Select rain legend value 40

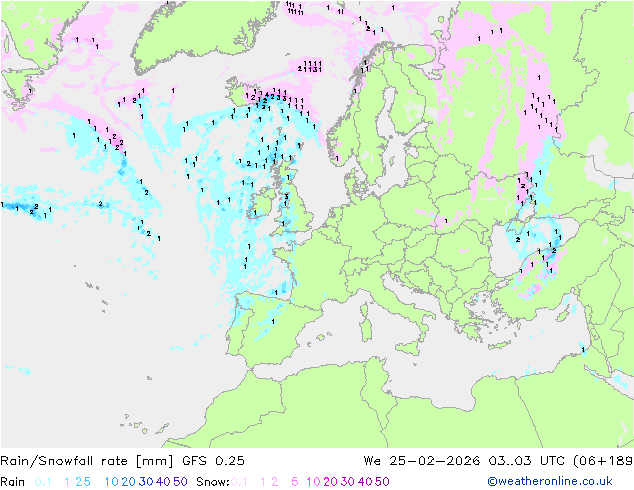pyautogui.click(x=163, y=482)
